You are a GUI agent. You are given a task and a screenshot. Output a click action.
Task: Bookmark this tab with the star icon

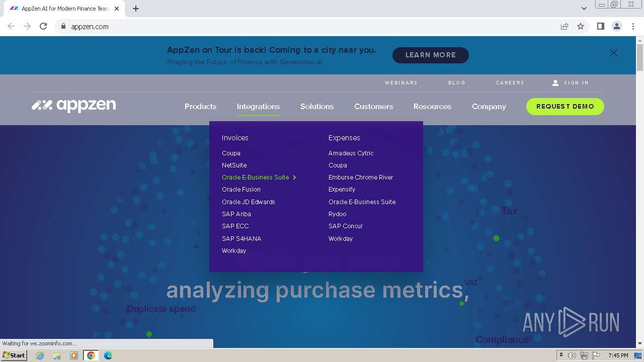(581, 26)
